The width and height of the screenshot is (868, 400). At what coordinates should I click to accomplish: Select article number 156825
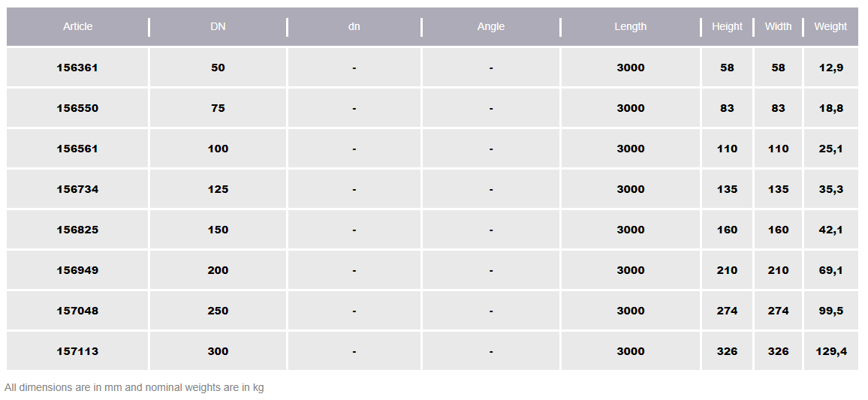77,230
